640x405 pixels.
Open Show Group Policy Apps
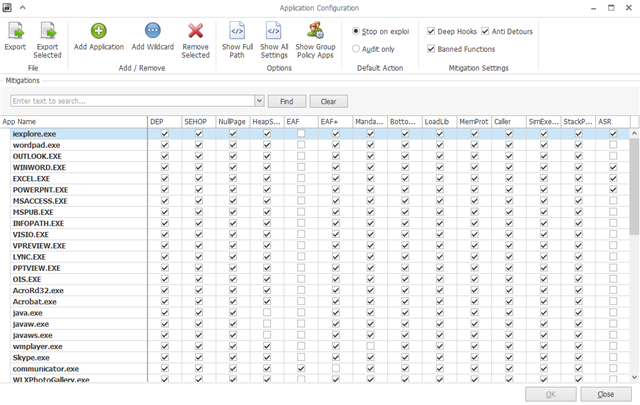point(315,40)
